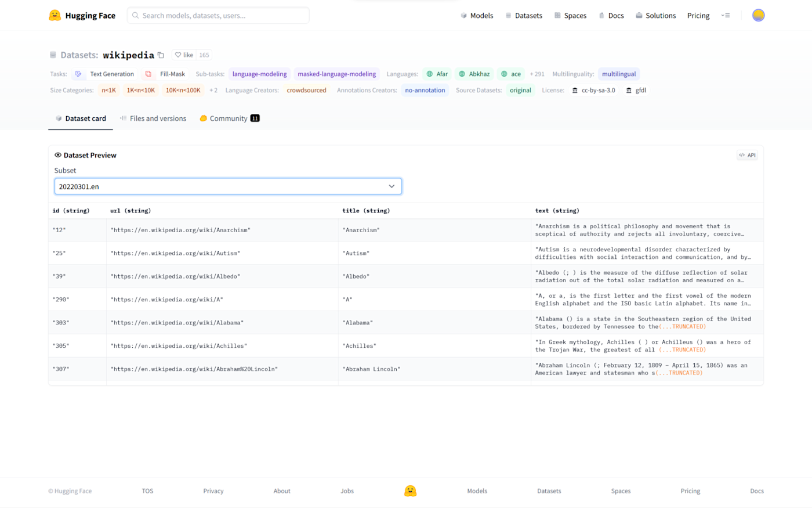This screenshot has height=508, width=812.
Task: Switch to the Community tab
Action: pos(230,118)
